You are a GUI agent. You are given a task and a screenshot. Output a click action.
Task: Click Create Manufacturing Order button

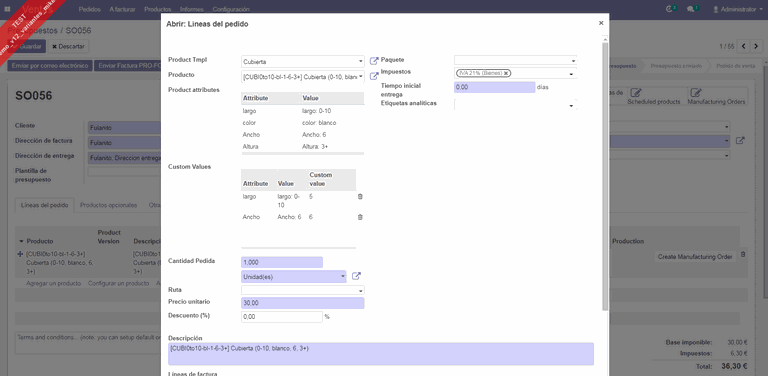pyautogui.click(x=695, y=257)
